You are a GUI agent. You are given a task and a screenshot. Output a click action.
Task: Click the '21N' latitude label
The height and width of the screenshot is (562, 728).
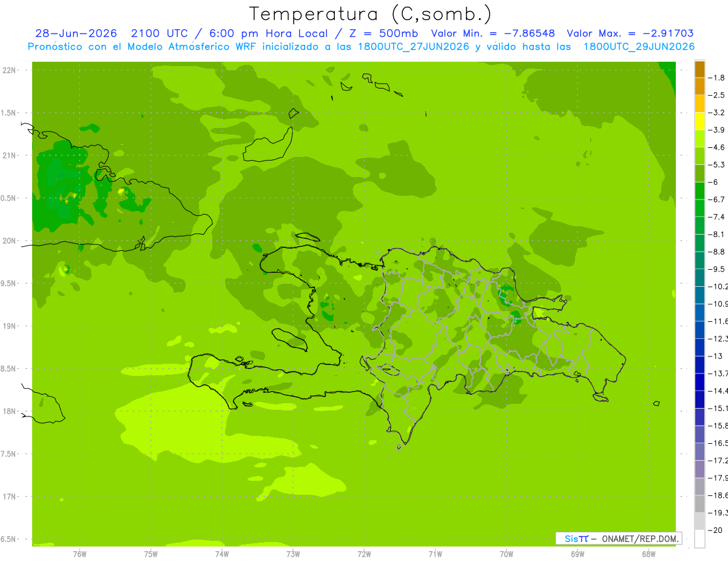pos(9,155)
